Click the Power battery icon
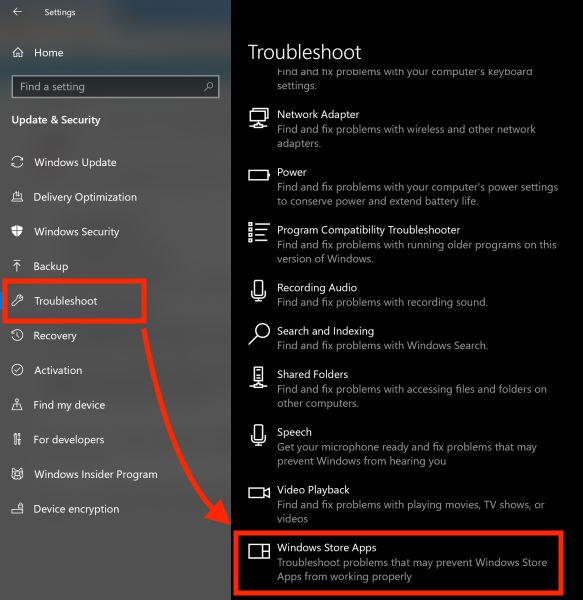Viewport: 583px width, 600px height. coord(259,175)
